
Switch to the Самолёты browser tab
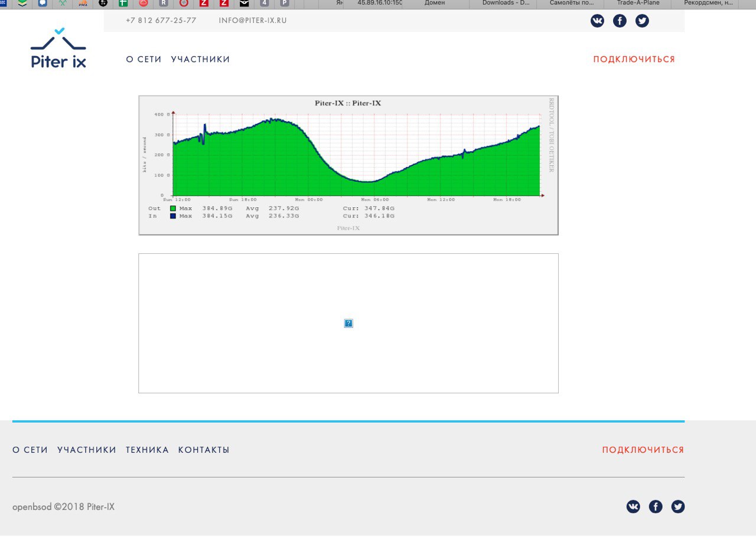tap(571, 3)
